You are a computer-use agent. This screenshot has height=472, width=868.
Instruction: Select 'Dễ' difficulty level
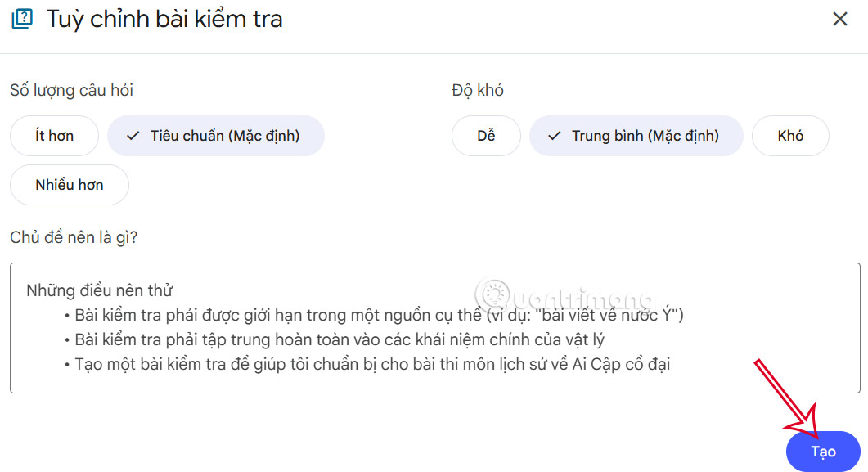click(x=486, y=136)
